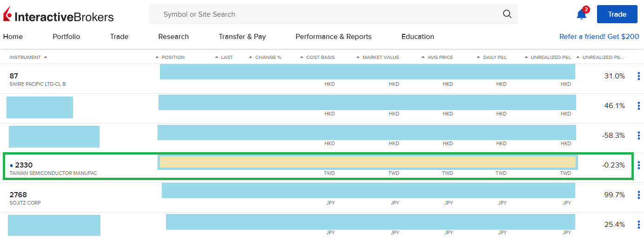This screenshot has width=644, height=239.
Task: Go to the Home menu
Action: point(13,37)
